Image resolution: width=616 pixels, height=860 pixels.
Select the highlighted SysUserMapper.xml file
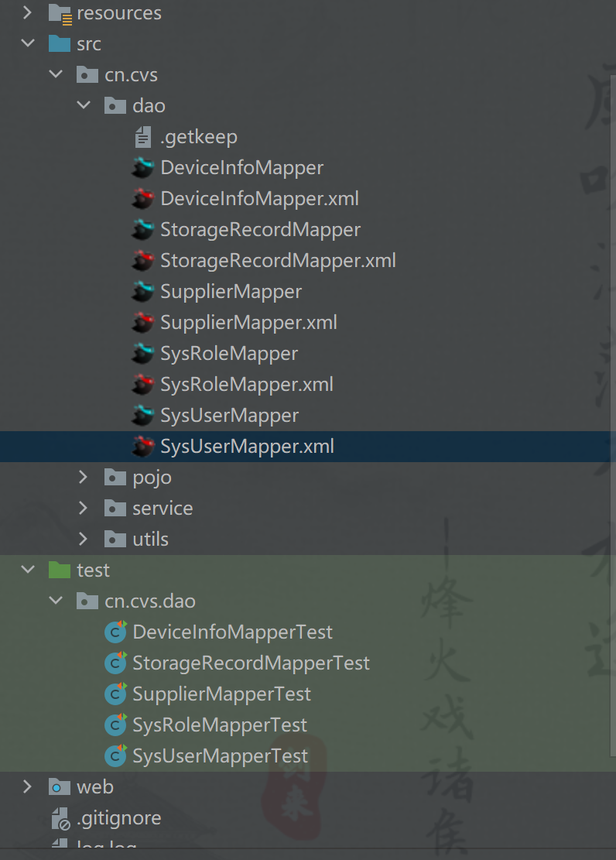point(247,447)
